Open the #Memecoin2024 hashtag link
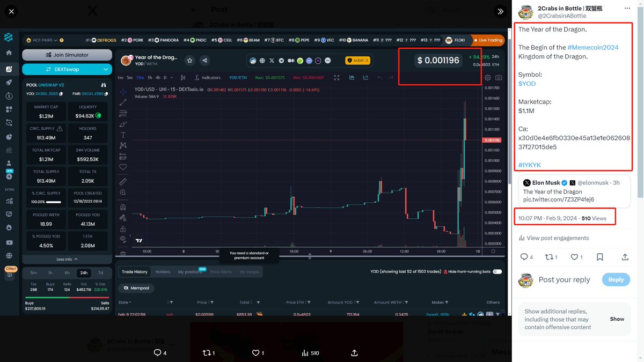644x362 pixels. [592, 47]
